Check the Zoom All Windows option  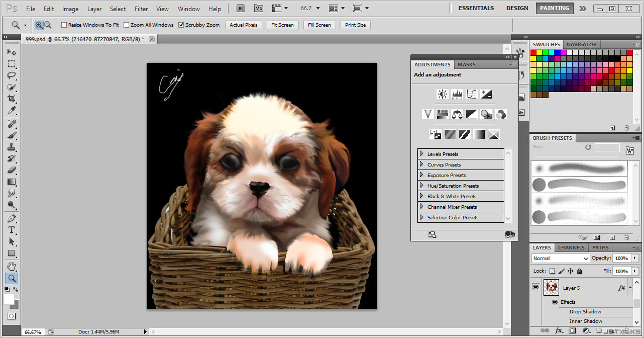click(x=127, y=25)
